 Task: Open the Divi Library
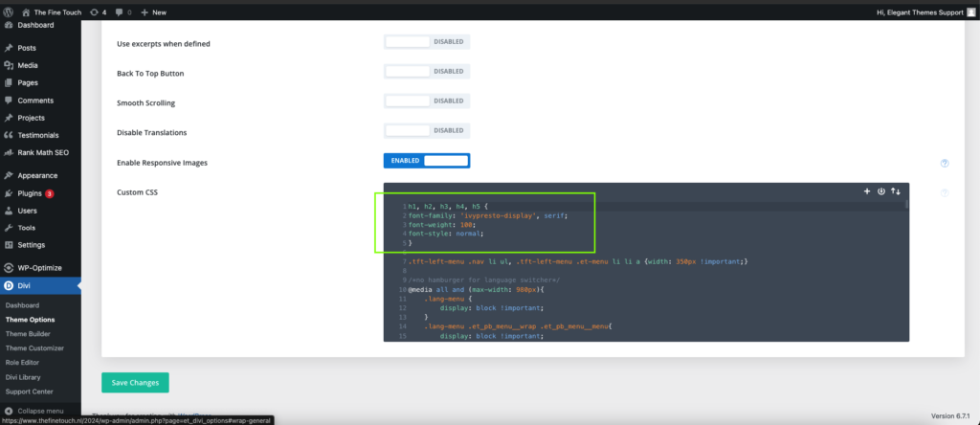coord(23,377)
